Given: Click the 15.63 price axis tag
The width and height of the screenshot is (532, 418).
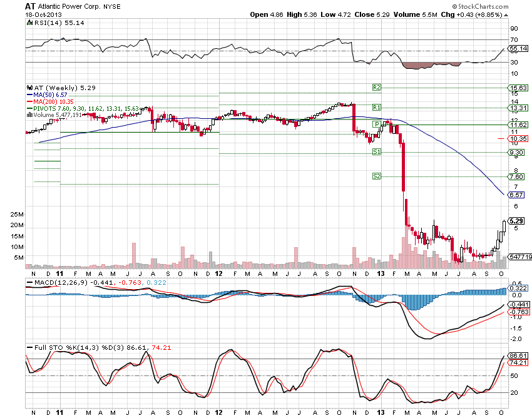Looking at the screenshot, I should coord(519,88).
